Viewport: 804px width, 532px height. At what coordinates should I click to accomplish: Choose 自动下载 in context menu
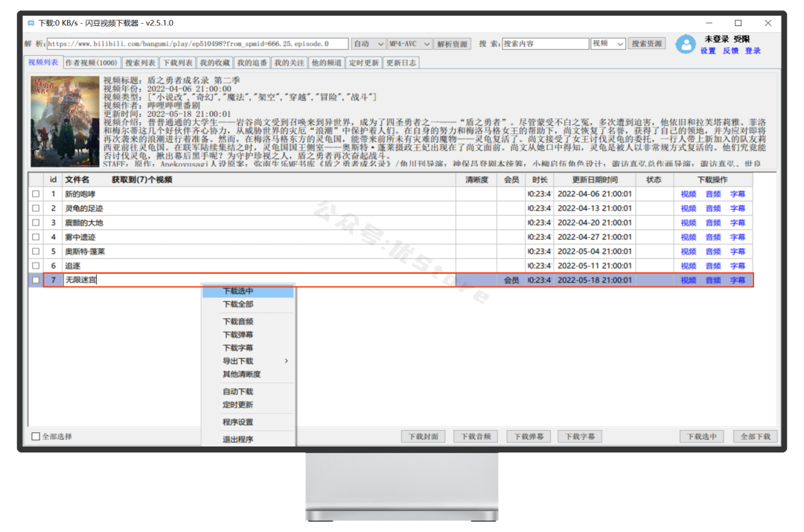[x=248, y=392]
